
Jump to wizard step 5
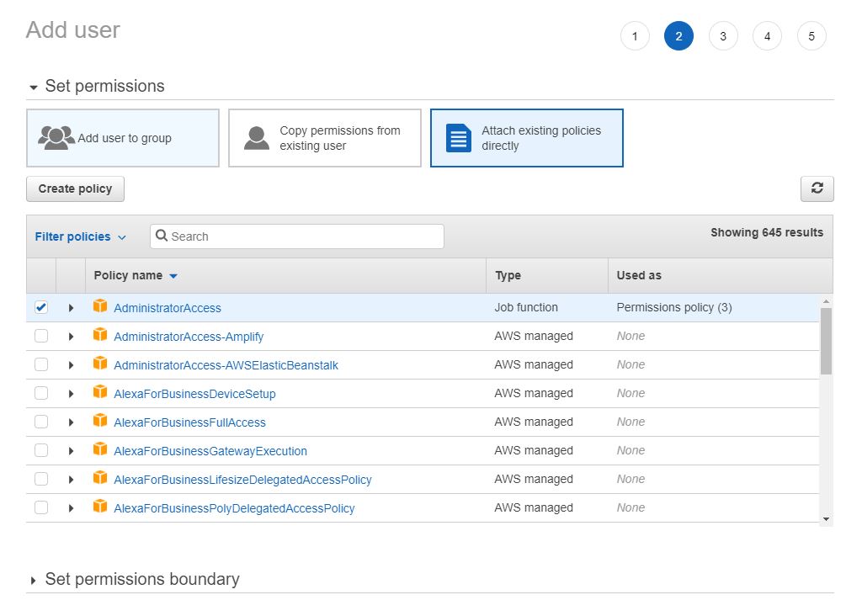pos(811,35)
